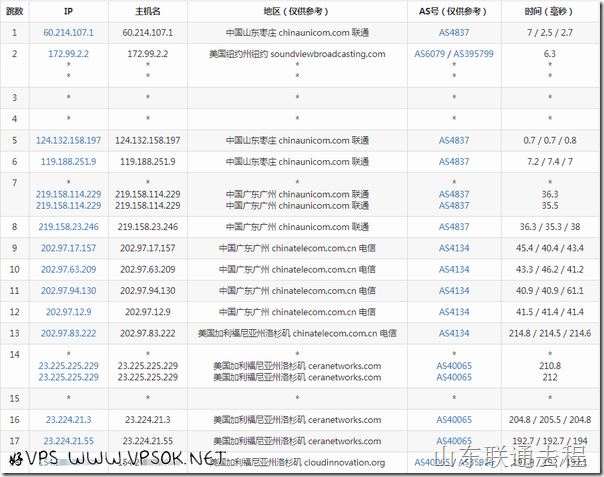604x477 pixels.
Task: Open IP link 23.224.21.55
Action: (x=68, y=441)
